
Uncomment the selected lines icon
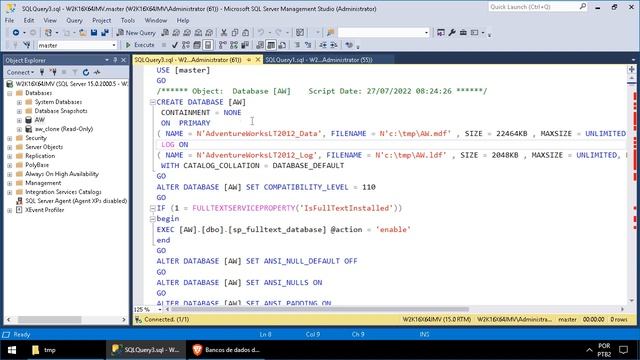(308, 45)
